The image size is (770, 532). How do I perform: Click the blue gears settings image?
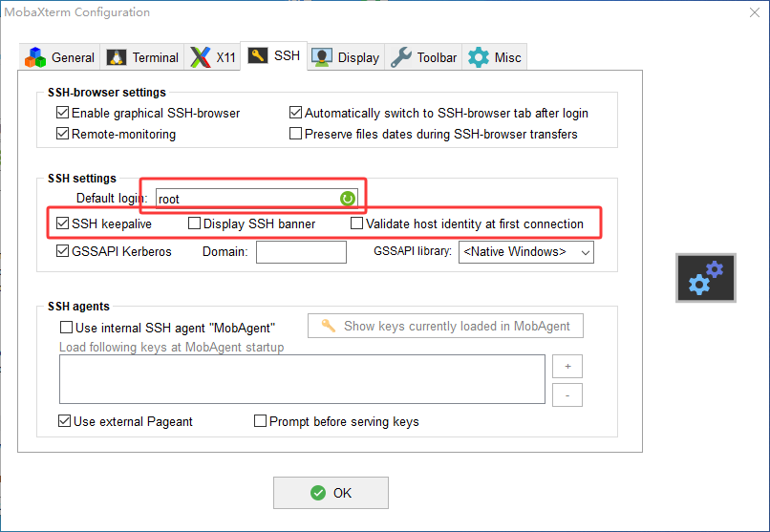[x=706, y=278]
